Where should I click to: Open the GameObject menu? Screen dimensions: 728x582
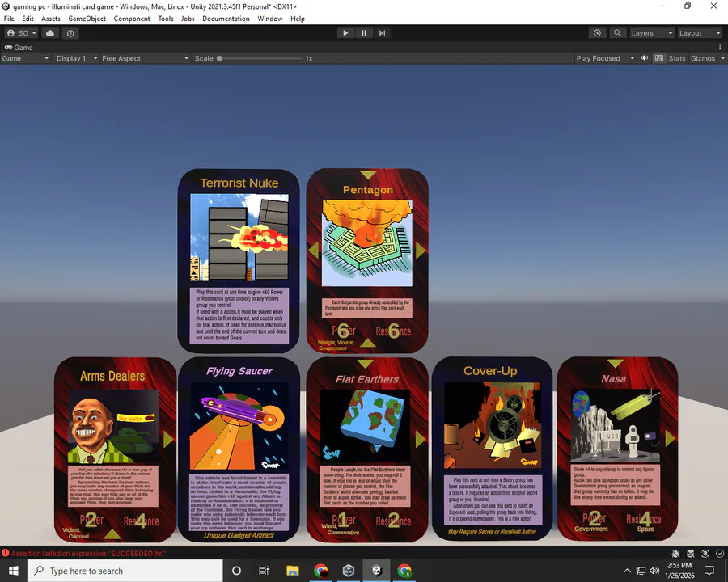[x=87, y=18]
